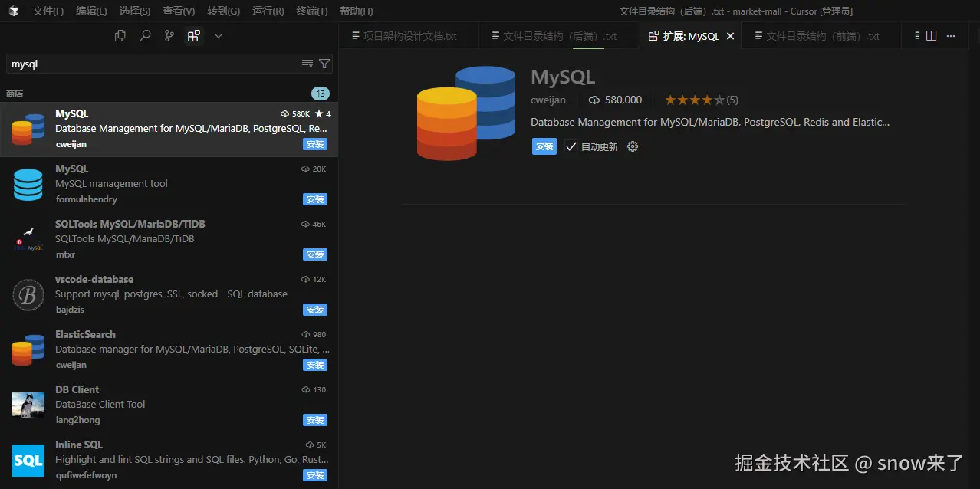Open the 选择(S) menu

135,11
